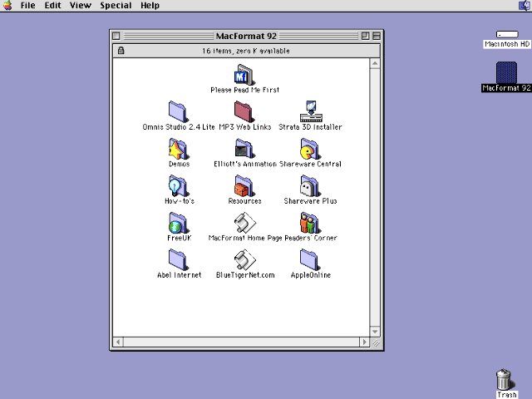Select the FreeUK globe folder icon
This screenshot has height=399, width=532.
(x=178, y=223)
